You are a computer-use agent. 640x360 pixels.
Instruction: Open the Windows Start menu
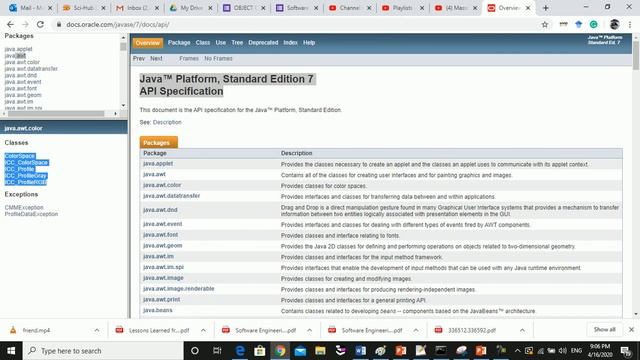tap(11, 351)
